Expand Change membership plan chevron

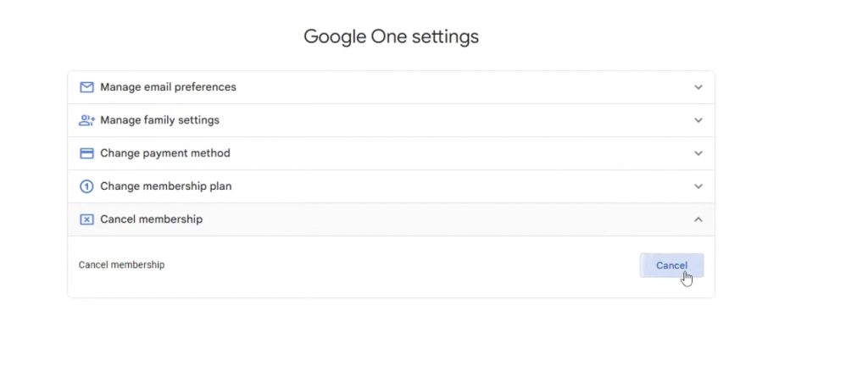pos(698,186)
